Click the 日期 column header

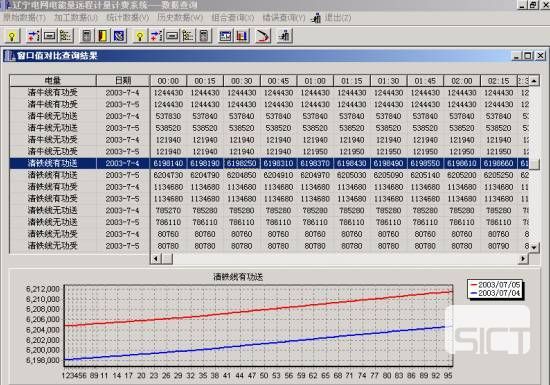pyautogui.click(x=123, y=81)
